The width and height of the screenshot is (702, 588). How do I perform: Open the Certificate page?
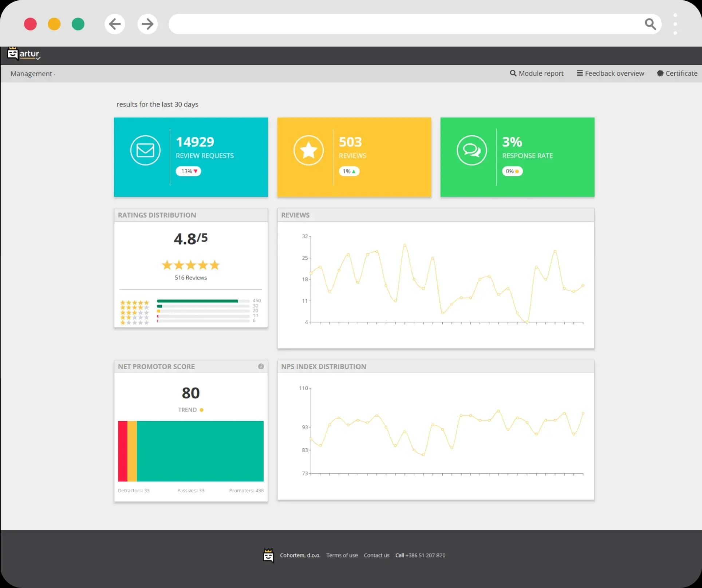coord(677,73)
